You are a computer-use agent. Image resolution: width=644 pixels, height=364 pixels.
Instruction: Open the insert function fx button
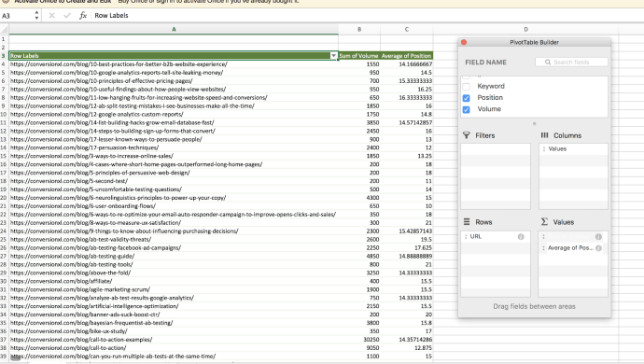(83, 16)
